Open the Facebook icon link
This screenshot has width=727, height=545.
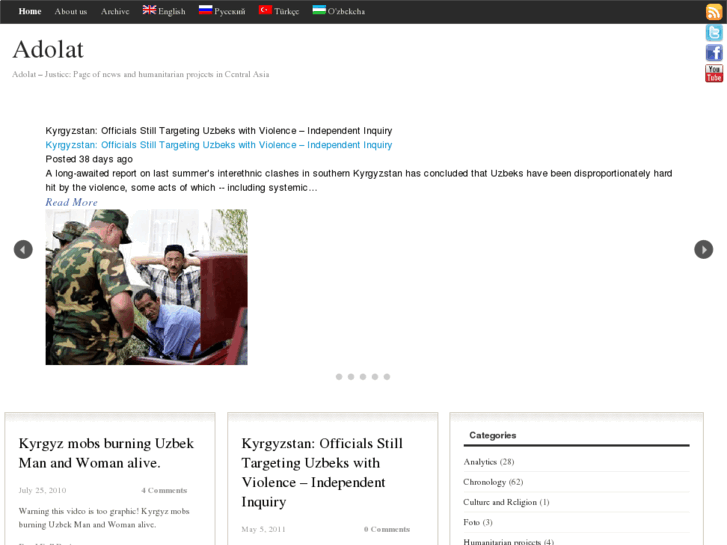(714, 53)
